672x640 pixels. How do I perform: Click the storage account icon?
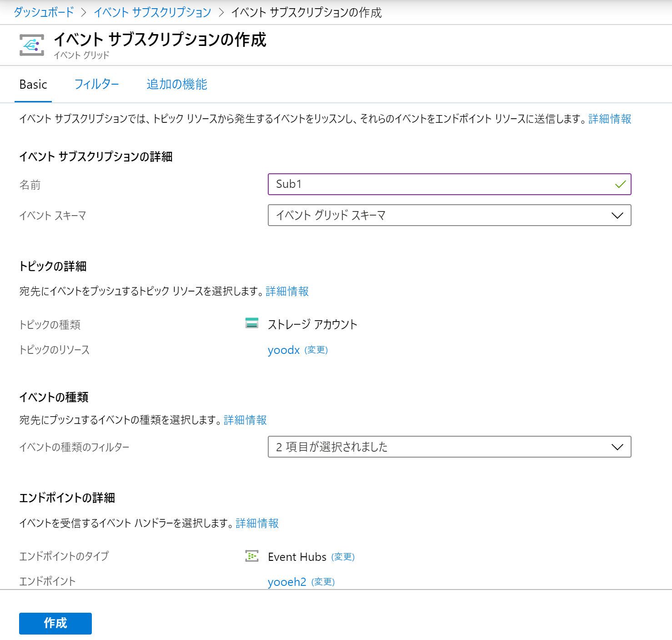[x=252, y=323]
